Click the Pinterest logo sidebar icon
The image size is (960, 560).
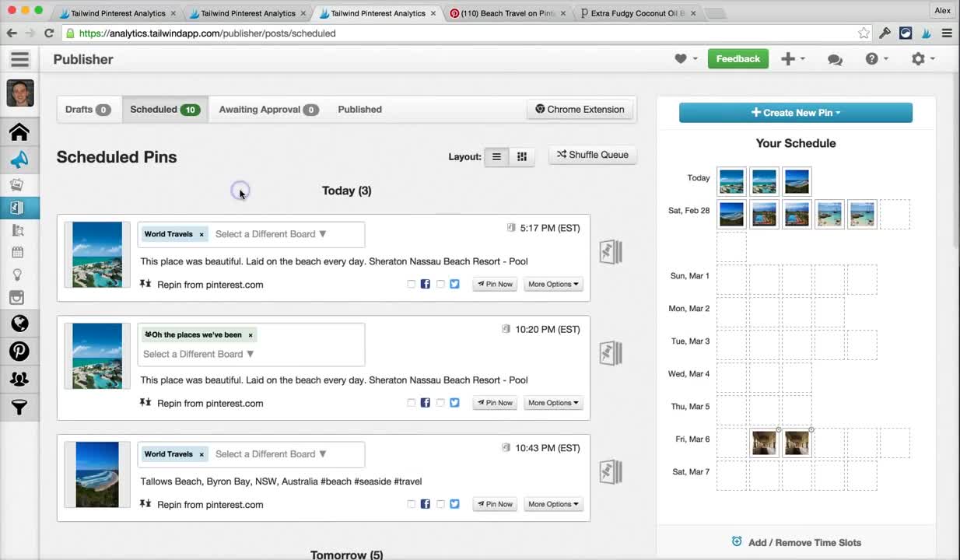click(x=19, y=351)
